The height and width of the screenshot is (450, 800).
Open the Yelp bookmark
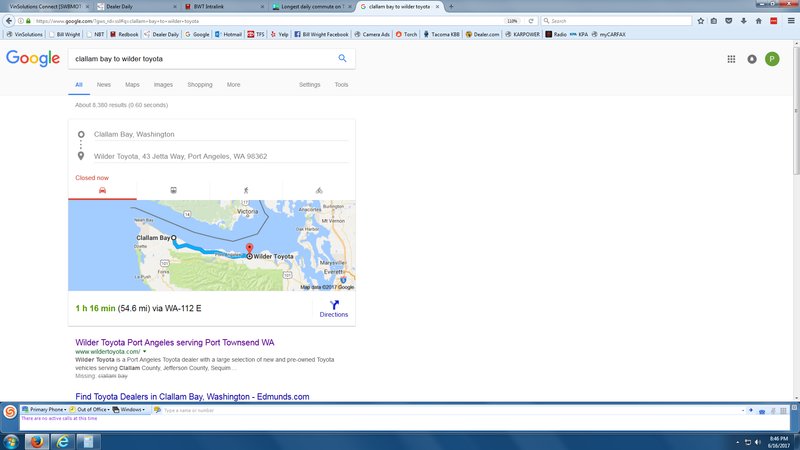tap(279, 34)
